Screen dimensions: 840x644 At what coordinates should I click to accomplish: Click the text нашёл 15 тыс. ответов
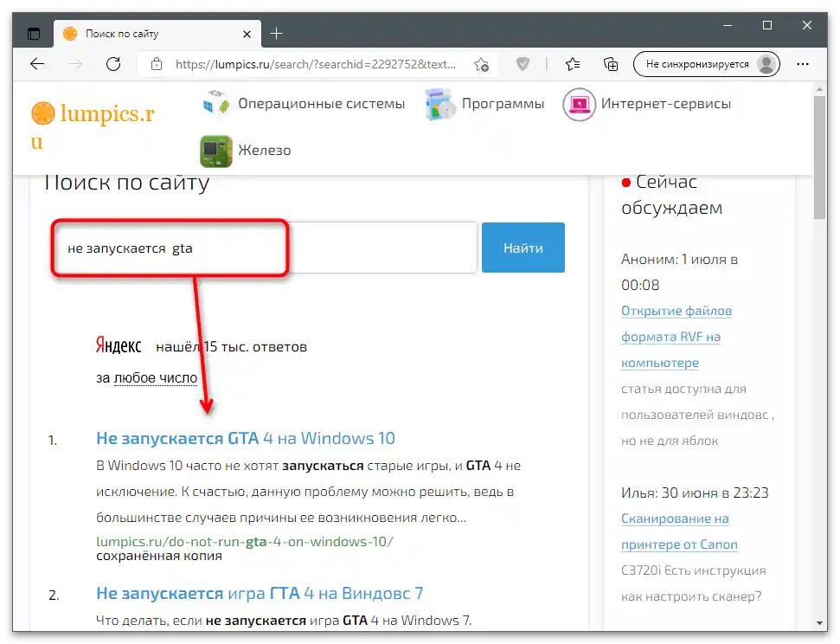(x=232, y=347)
